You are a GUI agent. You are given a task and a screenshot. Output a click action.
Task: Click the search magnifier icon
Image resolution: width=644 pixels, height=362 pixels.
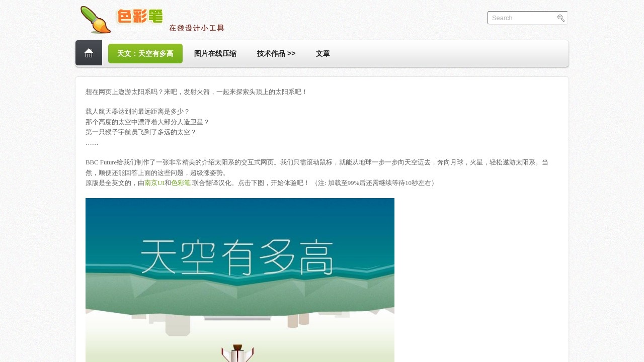561,18
